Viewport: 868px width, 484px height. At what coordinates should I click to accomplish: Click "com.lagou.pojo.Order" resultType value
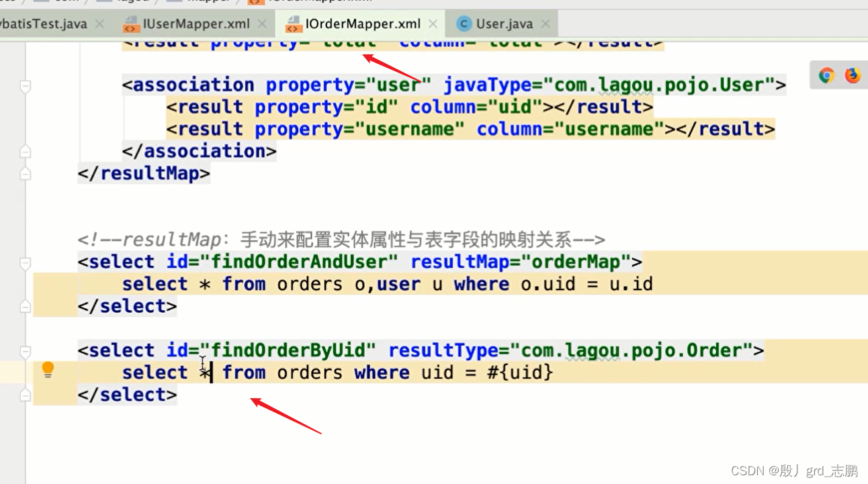[630, 350]
